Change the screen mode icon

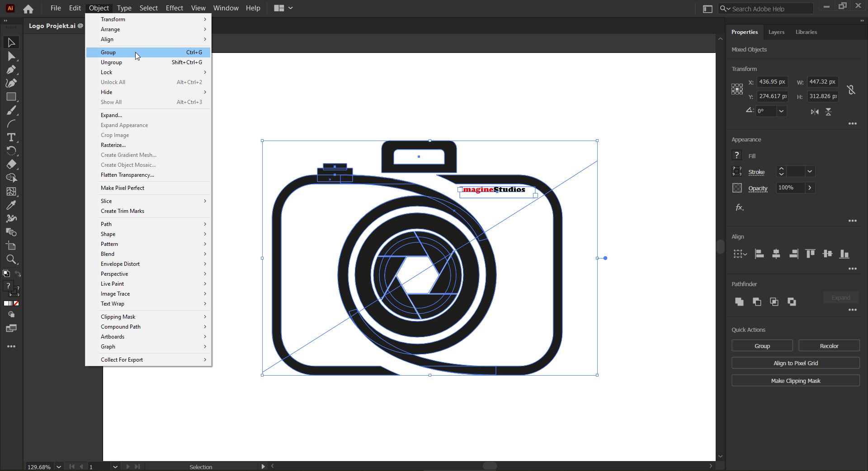click(x=11, y=329)
